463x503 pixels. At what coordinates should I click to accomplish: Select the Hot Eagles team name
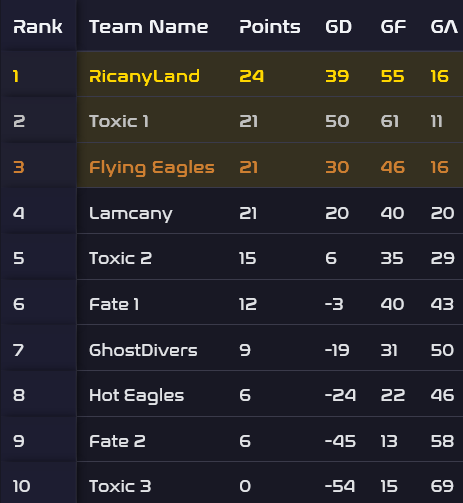pos(136,396)
